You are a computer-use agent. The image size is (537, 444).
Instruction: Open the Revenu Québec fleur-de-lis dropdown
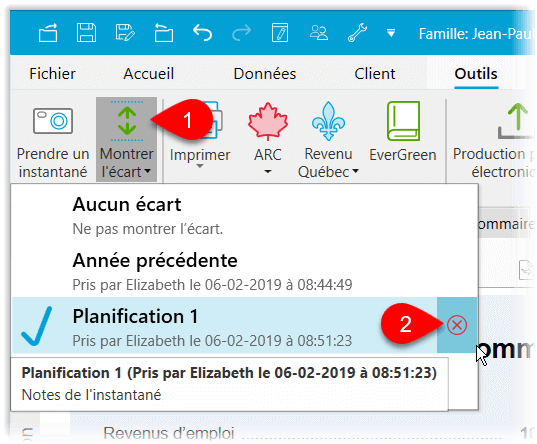(328, 140)
